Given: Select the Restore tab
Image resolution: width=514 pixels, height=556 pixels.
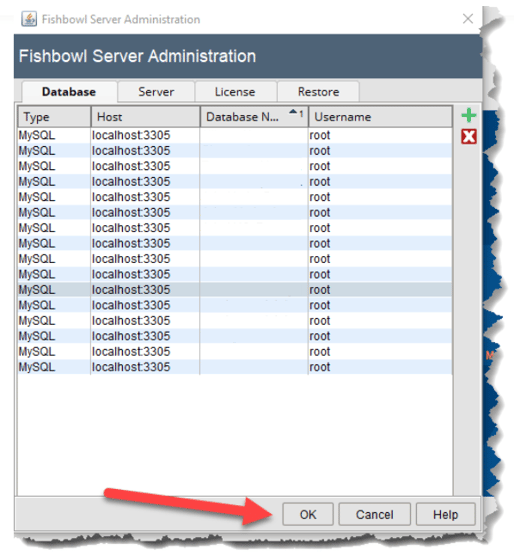Looking at the screenshot, I should 318,92.
